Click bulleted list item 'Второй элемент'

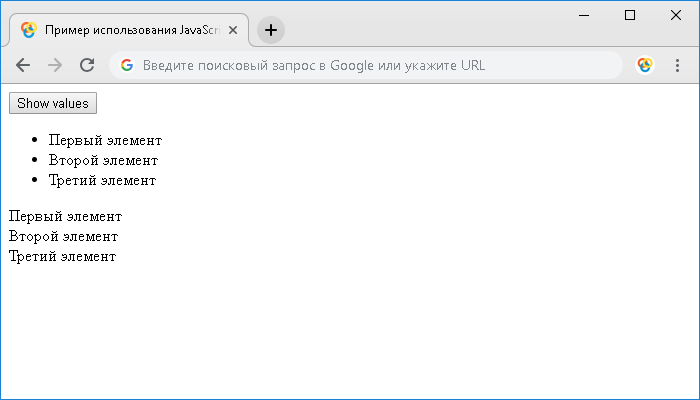click(x=102, y=160)
